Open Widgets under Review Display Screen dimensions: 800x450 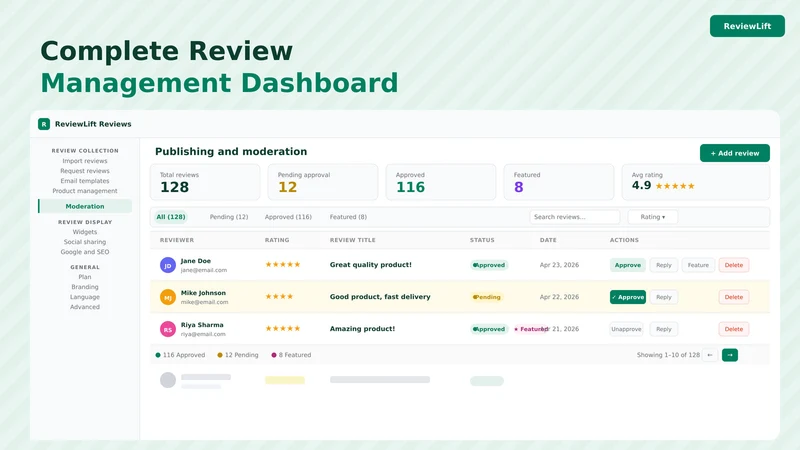[x=85, y=232]
